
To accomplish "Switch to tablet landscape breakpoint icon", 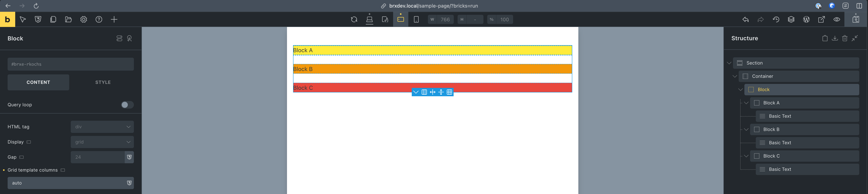I will click(x=385, y=20).
